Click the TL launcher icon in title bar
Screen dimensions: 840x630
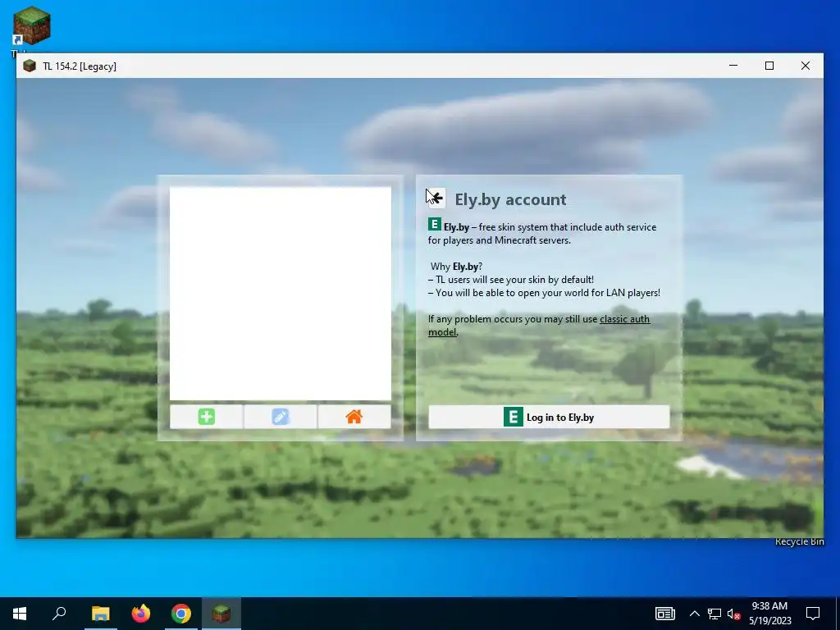[x=30, y=66]
